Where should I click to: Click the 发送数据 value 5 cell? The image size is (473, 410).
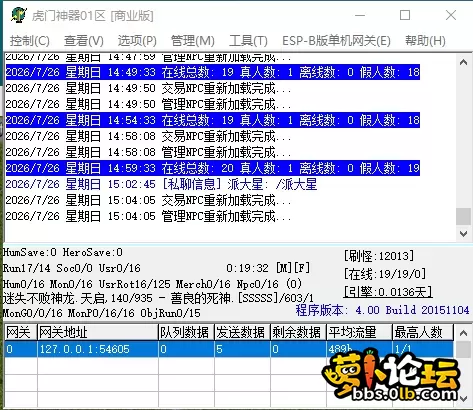coord(242,349)
